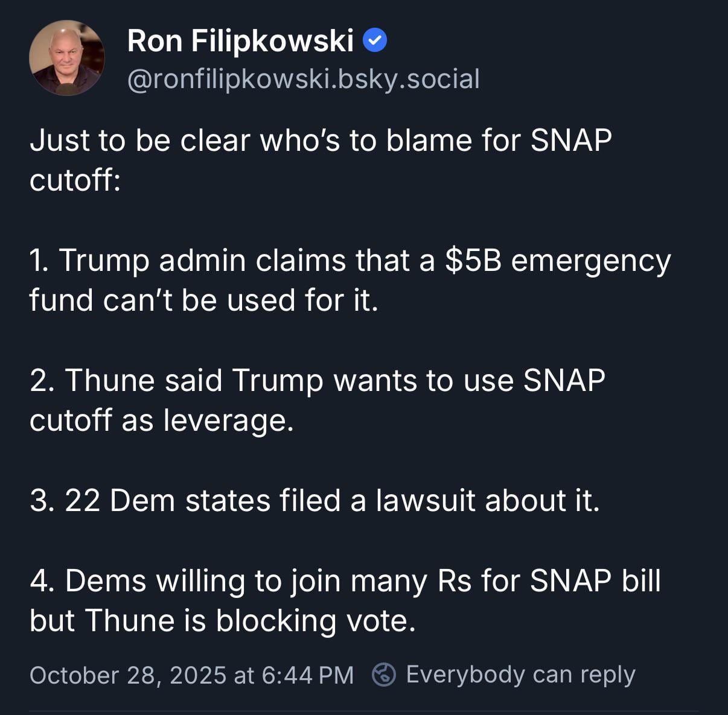
Task: Click the globe reply-settings icon
Action: click(384, 675)
